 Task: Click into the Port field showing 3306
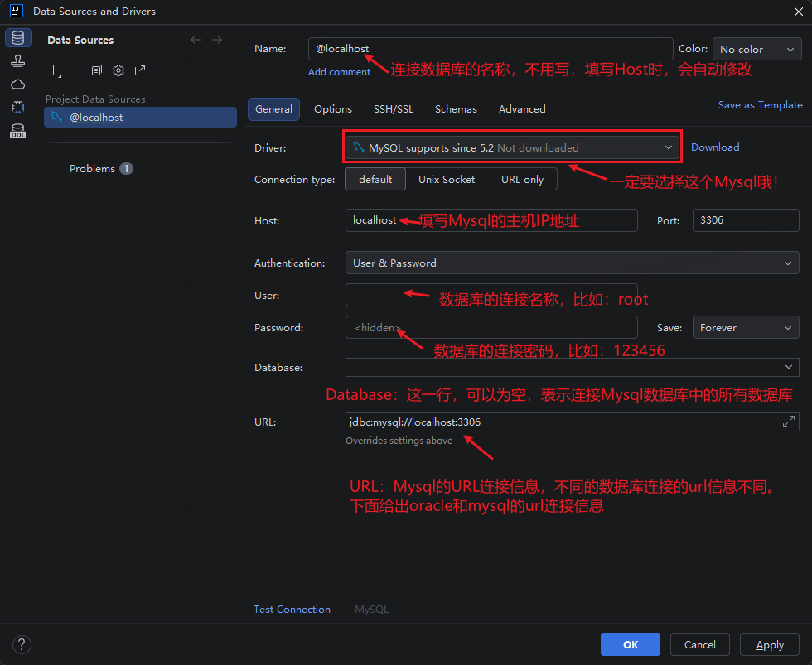pos(746,220)
